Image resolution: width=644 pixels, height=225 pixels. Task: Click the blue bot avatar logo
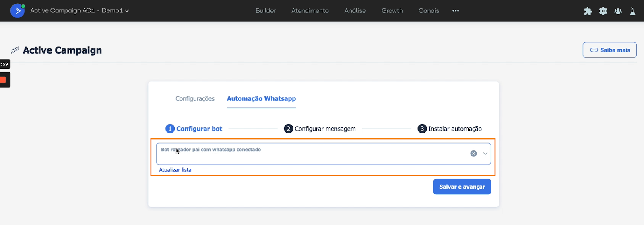click(x=17, y=11)
